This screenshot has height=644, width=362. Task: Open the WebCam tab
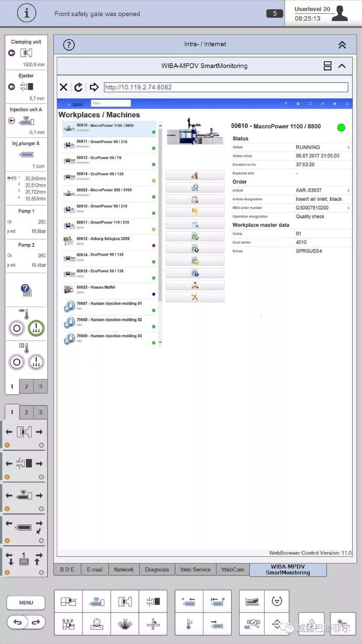coord(233,570)
